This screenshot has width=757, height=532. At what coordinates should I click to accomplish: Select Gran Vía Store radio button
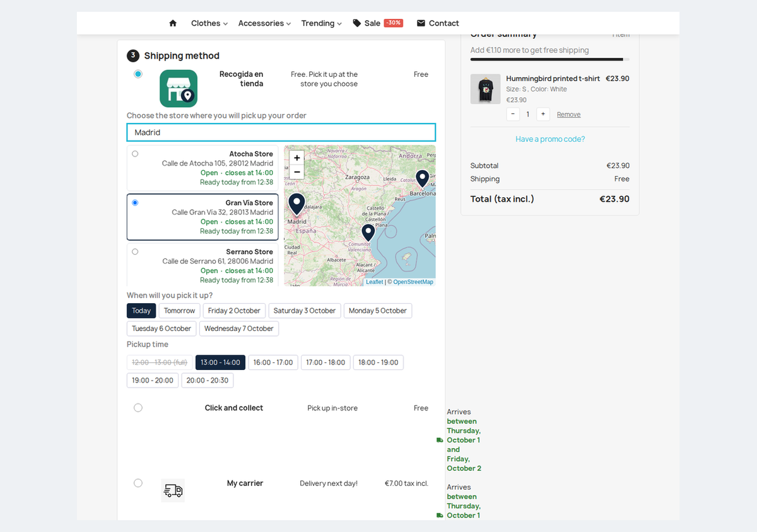coord(135,203)
